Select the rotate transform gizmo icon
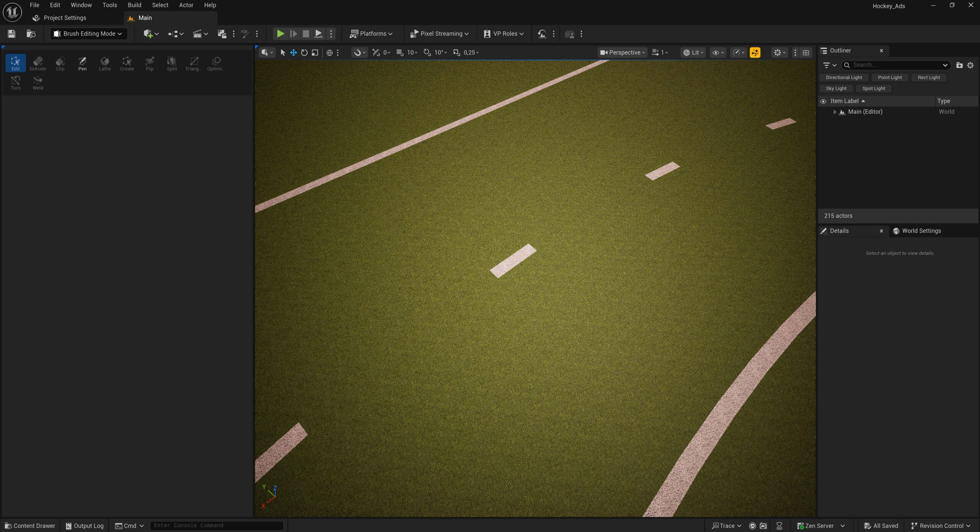Image resolution: width=980 pixels, height=532 pixels. pos(304,52)
